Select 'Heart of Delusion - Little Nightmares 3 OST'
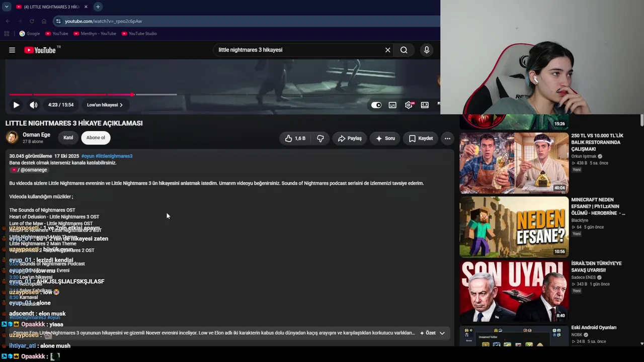Viewport: 644px width, 362px height. click(54, 217)
